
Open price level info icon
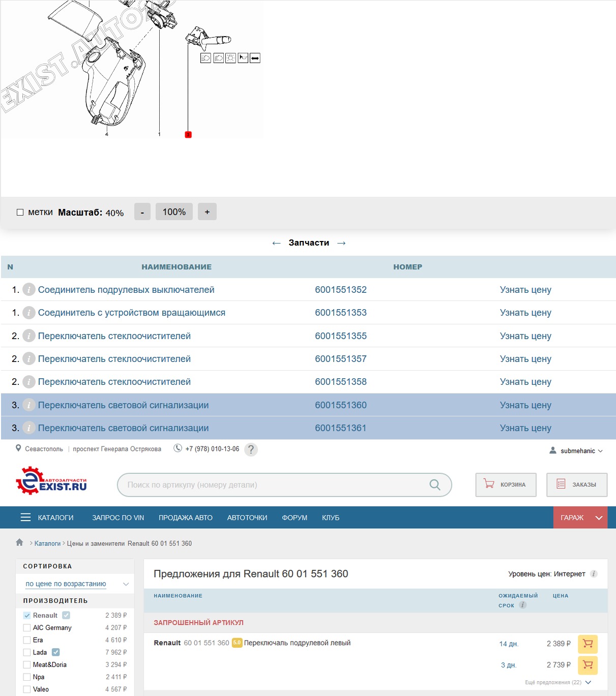point(594,574)
